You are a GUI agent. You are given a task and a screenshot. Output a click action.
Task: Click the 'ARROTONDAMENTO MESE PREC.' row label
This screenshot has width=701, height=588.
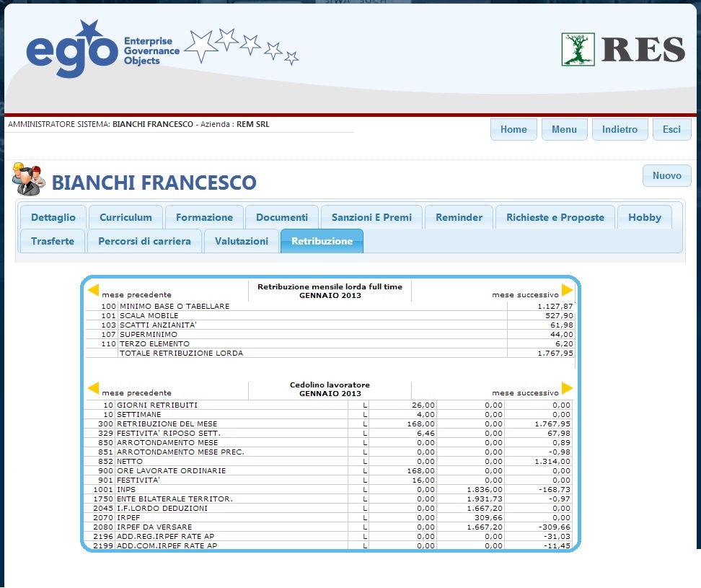180,452
